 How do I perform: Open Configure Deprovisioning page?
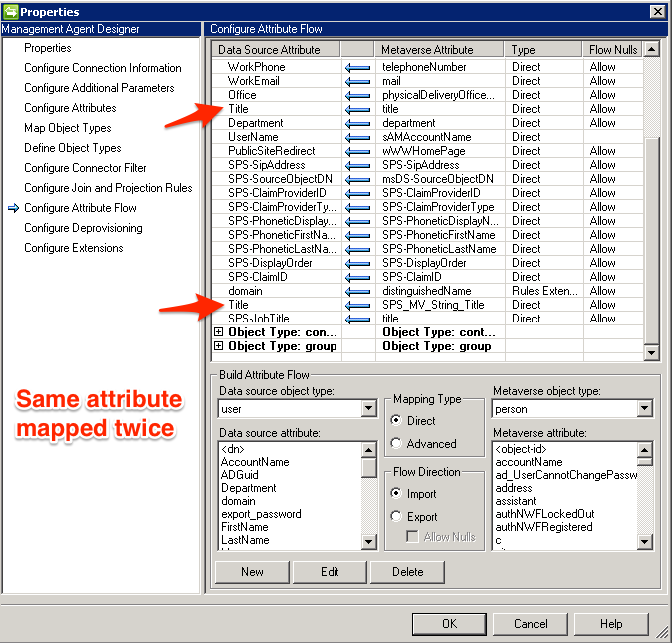tap(83, 228)
